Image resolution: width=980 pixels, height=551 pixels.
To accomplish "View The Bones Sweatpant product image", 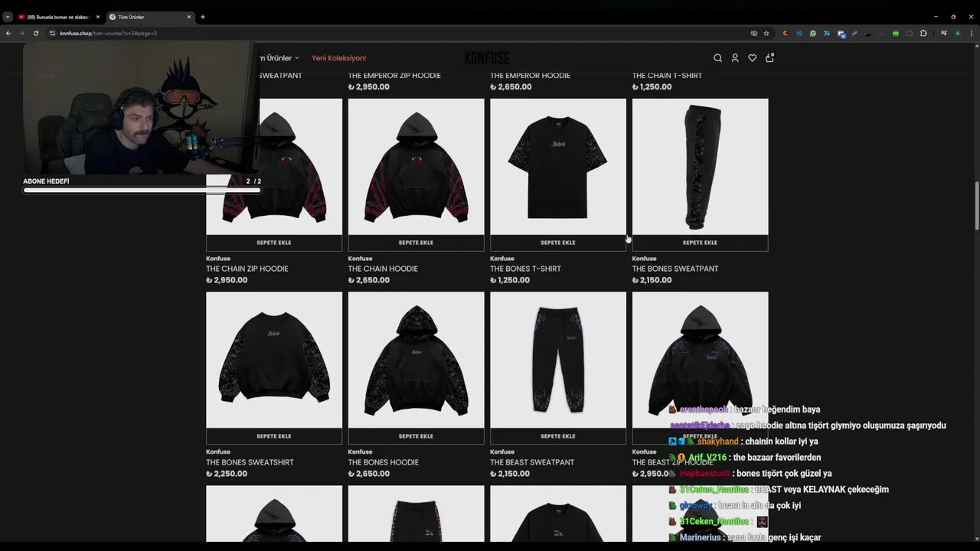I will point(700,167).
